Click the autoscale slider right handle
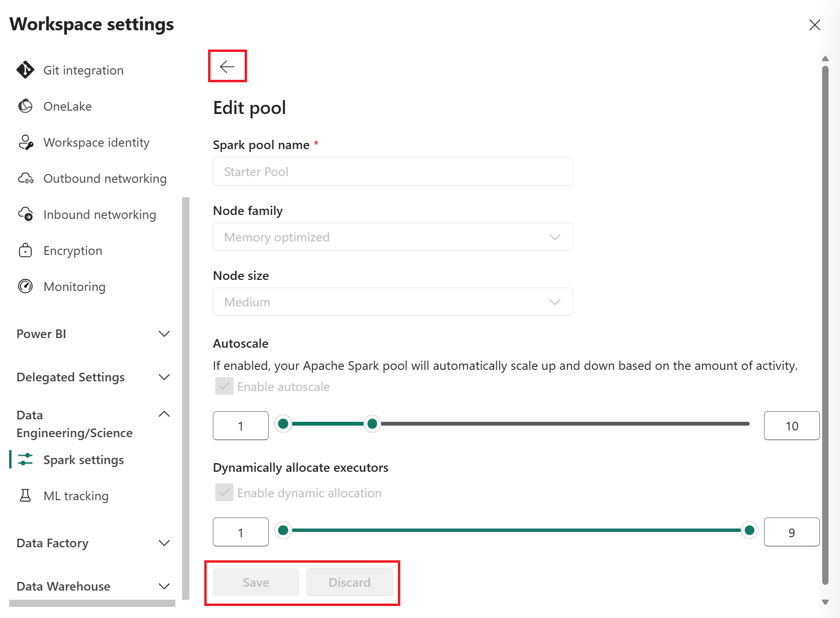This screenshot has width=840, height=618. tap(372, 424)
